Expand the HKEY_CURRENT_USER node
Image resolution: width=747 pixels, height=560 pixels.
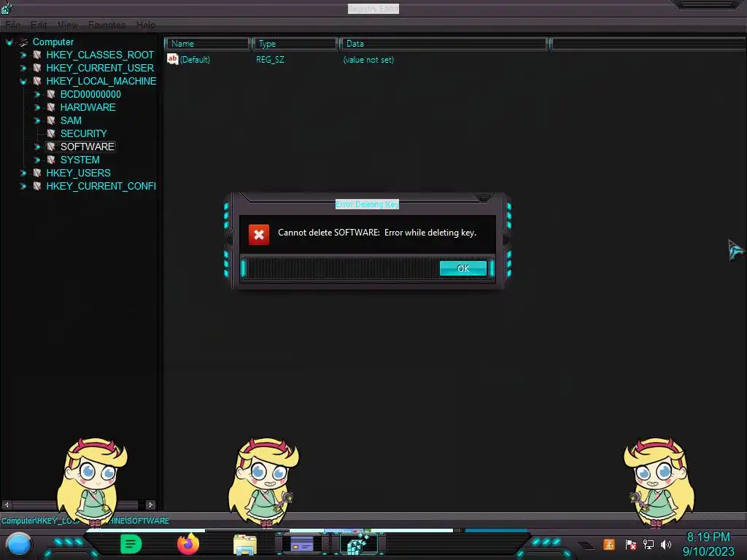point(23,68)
